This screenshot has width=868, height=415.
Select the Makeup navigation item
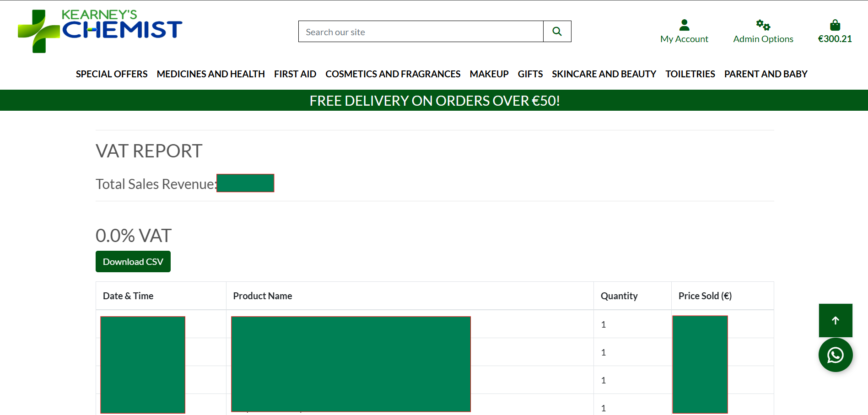pyautogui.click(x=489, y=74)
